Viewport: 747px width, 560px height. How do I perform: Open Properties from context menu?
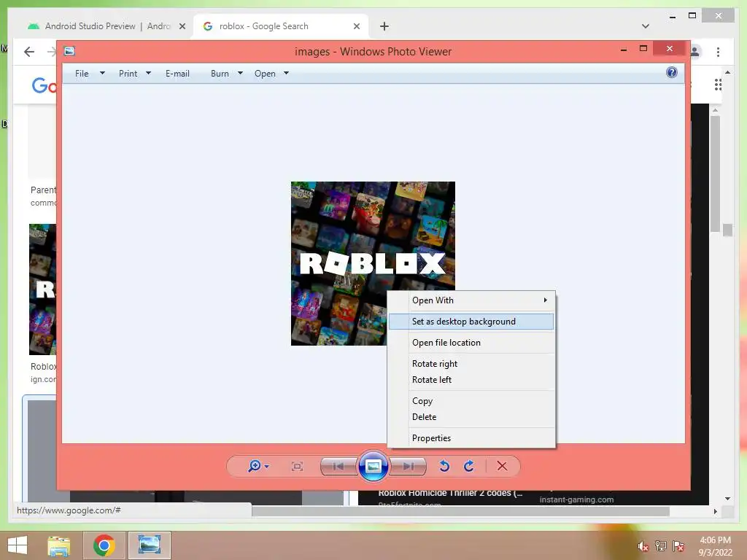click(x=471, y=438)
